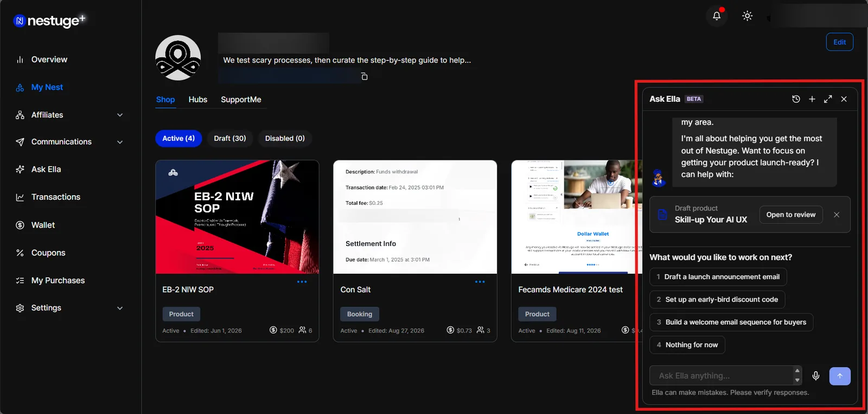The width and height of the screenshot is (868, 414).
Task: Choose Build a welcome email sequence for buyers
Action: click(731, 322)
